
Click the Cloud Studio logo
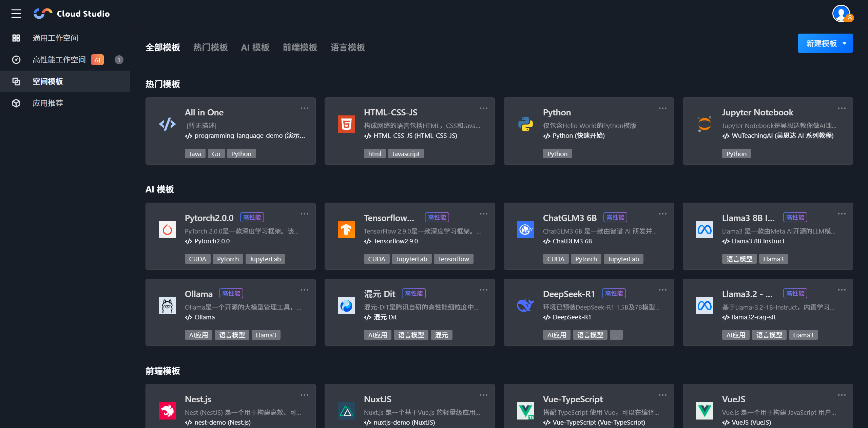tap(72, 14)
